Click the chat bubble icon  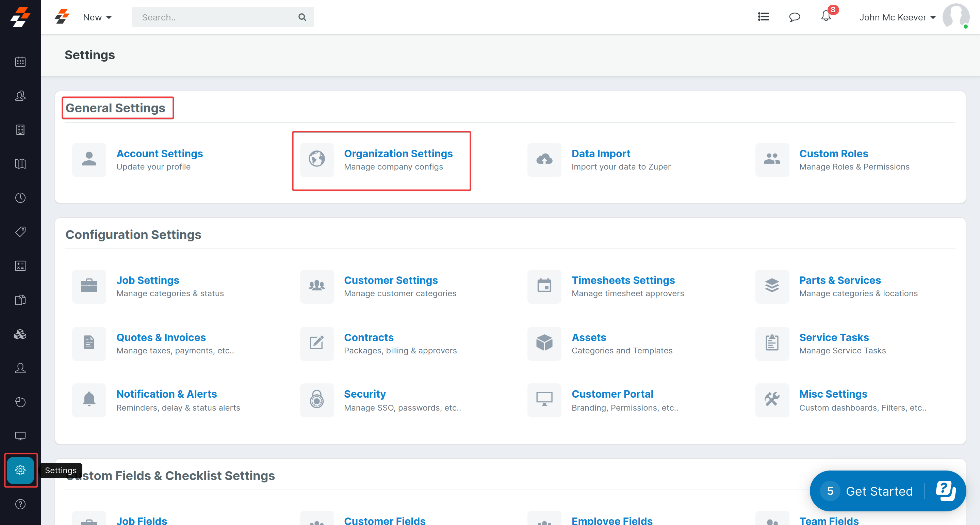point(794,17)
